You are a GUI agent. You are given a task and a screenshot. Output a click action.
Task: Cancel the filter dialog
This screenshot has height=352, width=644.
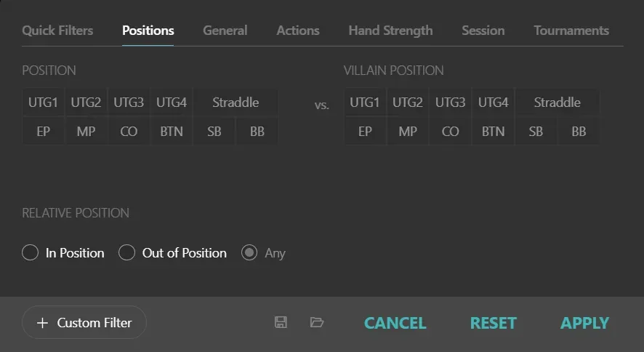click(x=395, y=323)
